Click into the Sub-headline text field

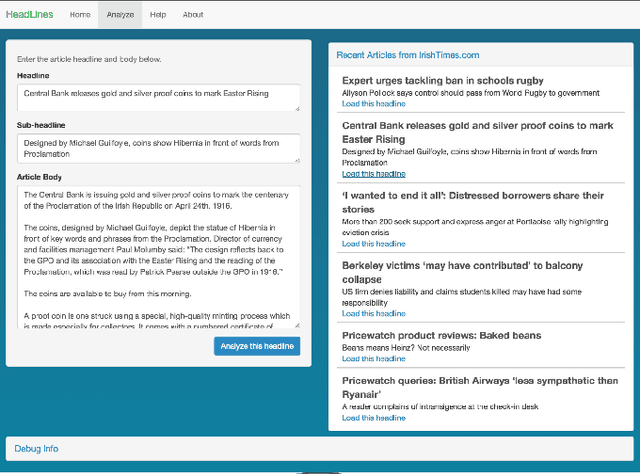159,149
